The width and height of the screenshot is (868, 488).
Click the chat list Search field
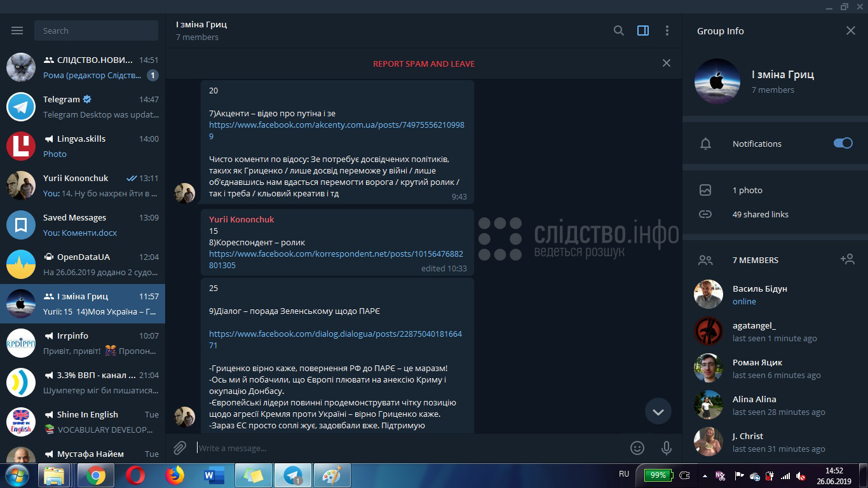(97, 30)
